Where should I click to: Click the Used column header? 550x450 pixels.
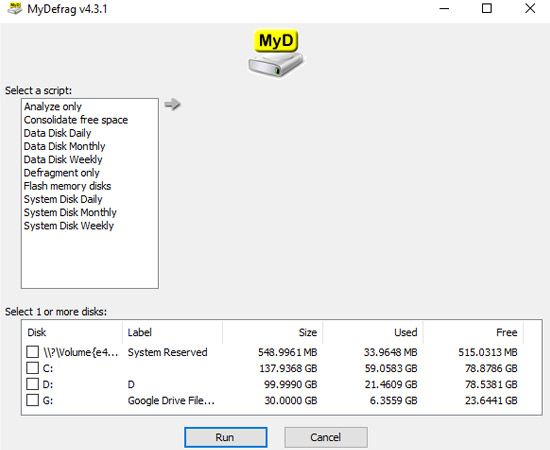point(373,332)
